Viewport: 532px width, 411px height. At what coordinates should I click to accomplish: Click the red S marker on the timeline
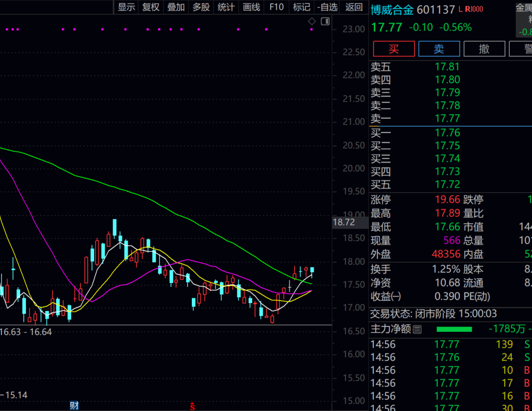pos(192,406)
